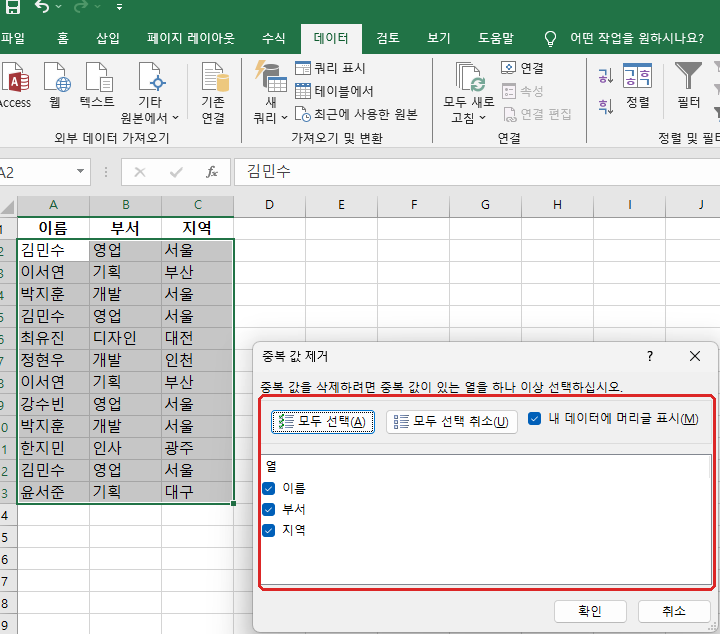Open the 정렬 sort dialog

[637, 86]
